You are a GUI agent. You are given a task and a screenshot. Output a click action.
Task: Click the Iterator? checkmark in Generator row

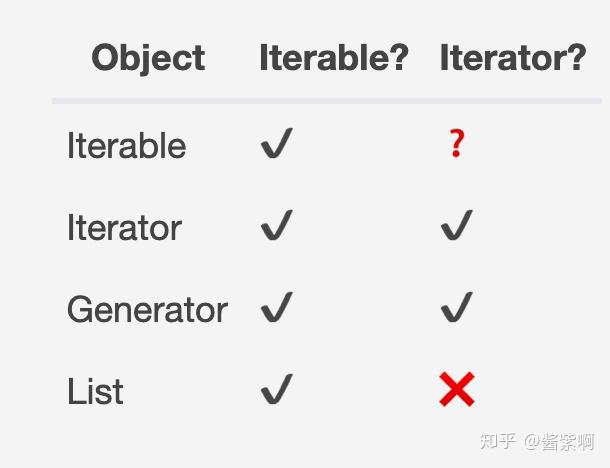(457, 307)
